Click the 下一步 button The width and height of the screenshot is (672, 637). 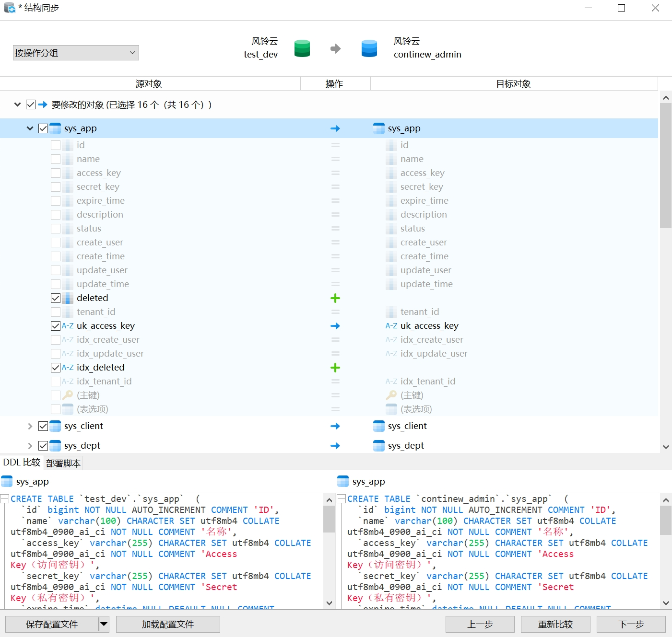tap(631, 624)
